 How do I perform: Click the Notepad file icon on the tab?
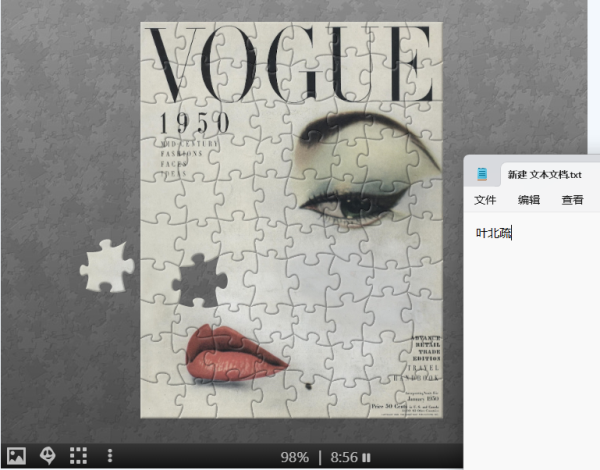pos(482,175)
